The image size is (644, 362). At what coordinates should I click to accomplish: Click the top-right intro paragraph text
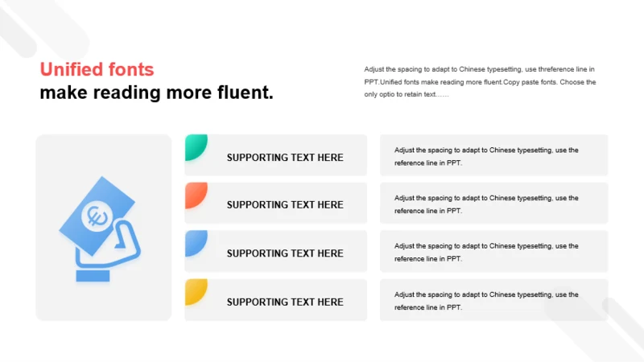click(480, 82)
